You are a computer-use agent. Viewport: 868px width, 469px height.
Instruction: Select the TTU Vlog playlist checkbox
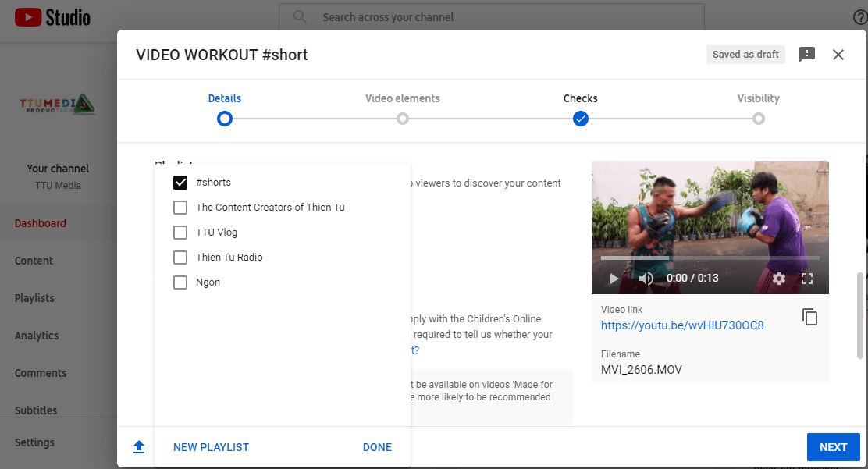pyautogui.click(x=180, y=233)
